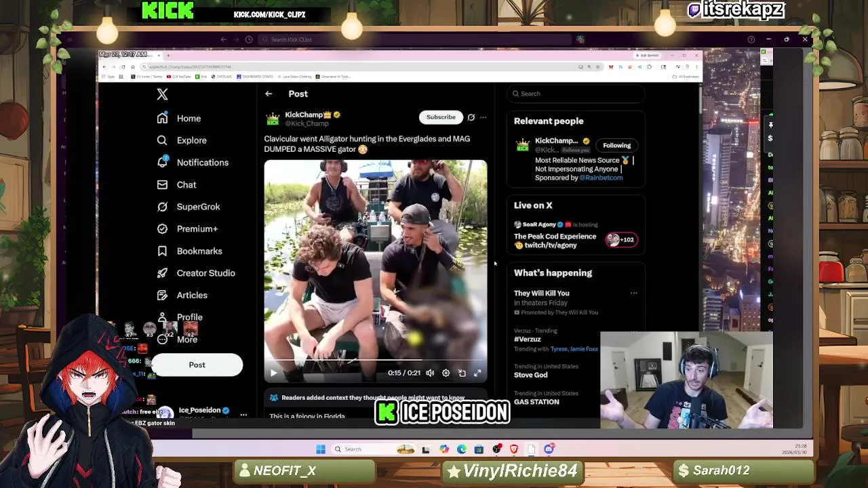This screenshot has height=488, width=868.
Task: Open Discord from the taskbar
Action: (549, 449)
